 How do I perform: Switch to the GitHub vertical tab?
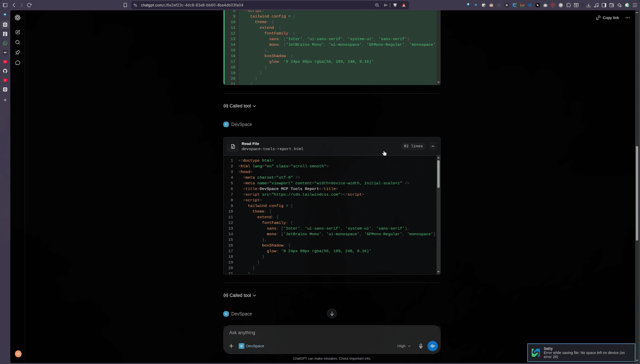pyautogui.click(x=5, y=71)
